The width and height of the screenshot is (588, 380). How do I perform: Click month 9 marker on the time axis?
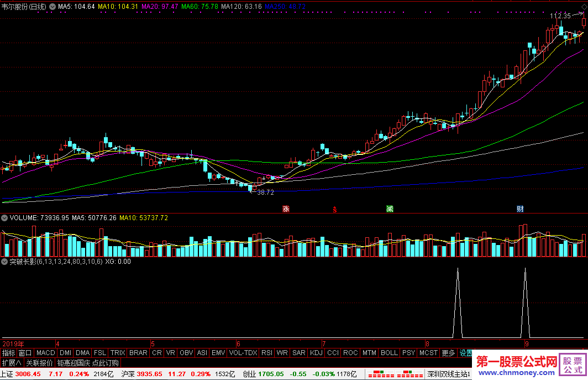(x=527, y=344)
